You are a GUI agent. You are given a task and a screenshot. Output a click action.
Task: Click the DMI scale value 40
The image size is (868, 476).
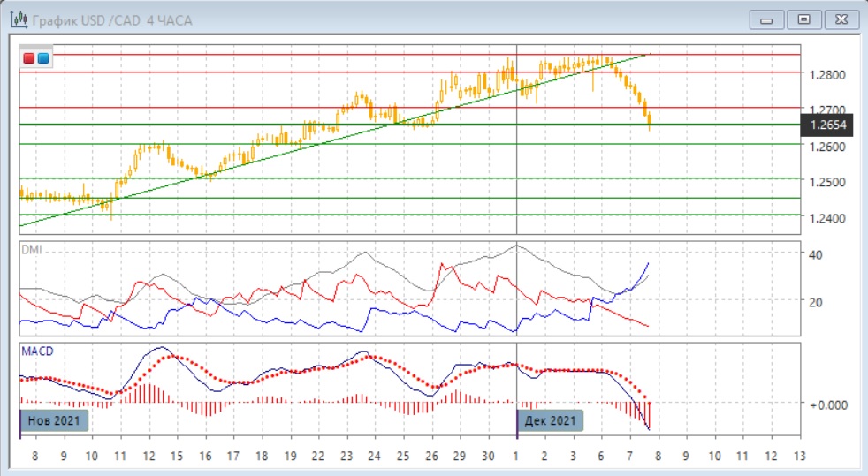tap(817, 254)
